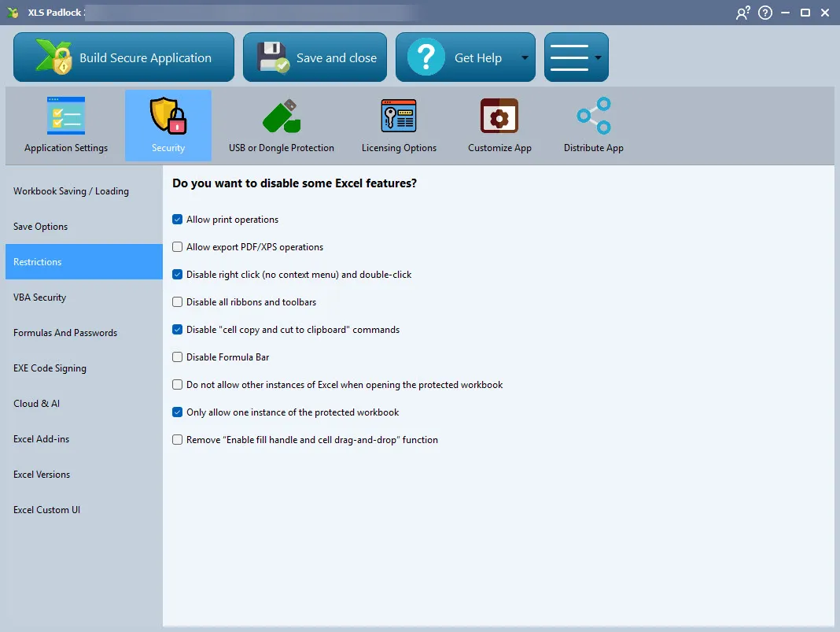This screenshot has height=632, width=840.
Task: Open Application Settings checklist icon
Action: coord(66,115)
